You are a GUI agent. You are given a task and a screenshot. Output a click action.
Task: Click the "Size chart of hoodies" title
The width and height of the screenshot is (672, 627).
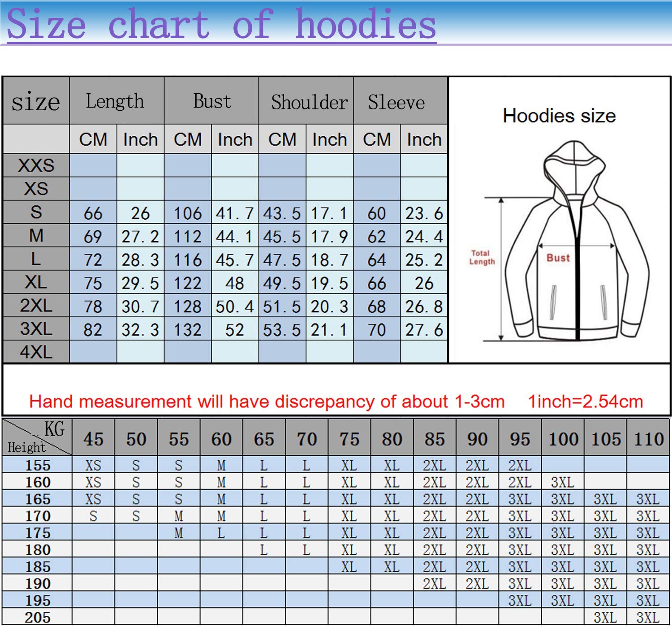(x=222, y=24)
